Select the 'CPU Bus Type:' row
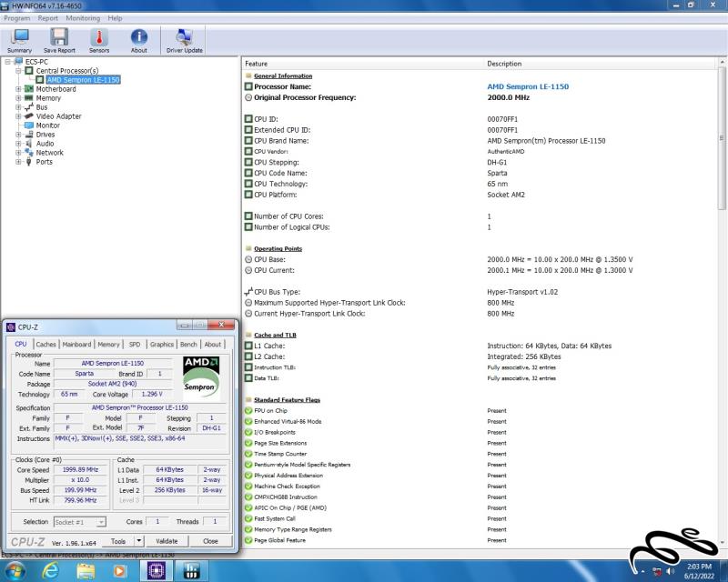The width and height of the screenshot is (728, 582). pos(480,292)
